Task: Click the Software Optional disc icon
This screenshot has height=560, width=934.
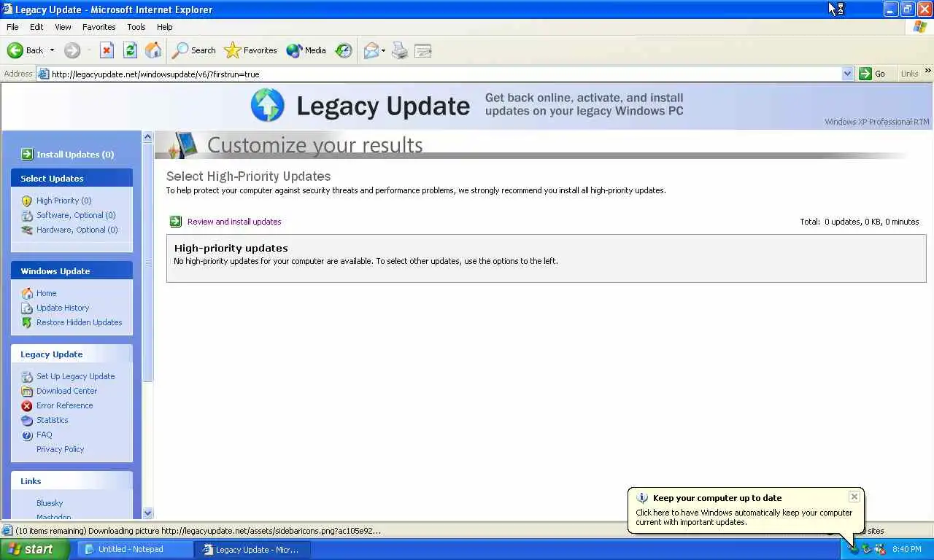Action: point(27,215)
